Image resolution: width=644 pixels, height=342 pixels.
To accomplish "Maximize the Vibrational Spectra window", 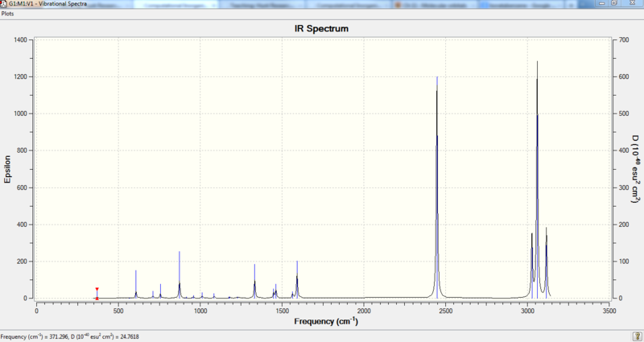I will [x=614, y=3].
